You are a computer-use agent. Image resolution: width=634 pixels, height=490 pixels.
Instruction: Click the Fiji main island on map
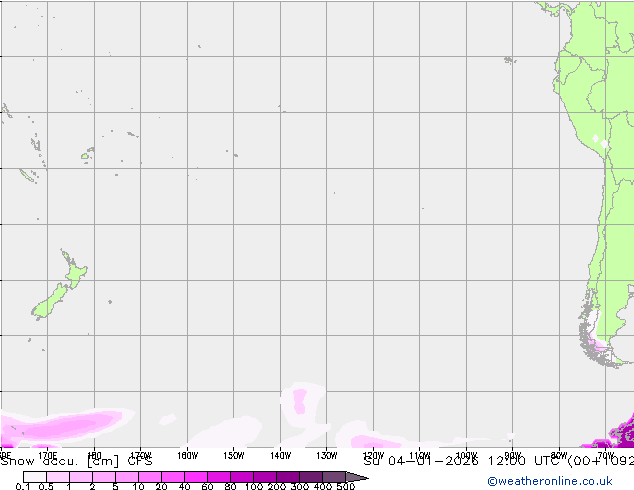tap(85, 156)
